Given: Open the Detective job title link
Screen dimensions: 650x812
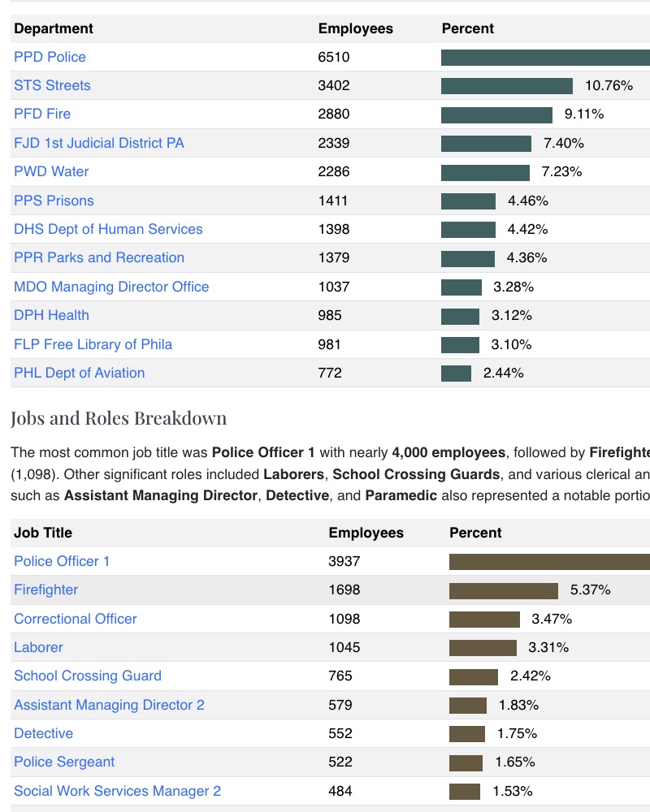Looking at the screenshot, I should pos(43,733).
